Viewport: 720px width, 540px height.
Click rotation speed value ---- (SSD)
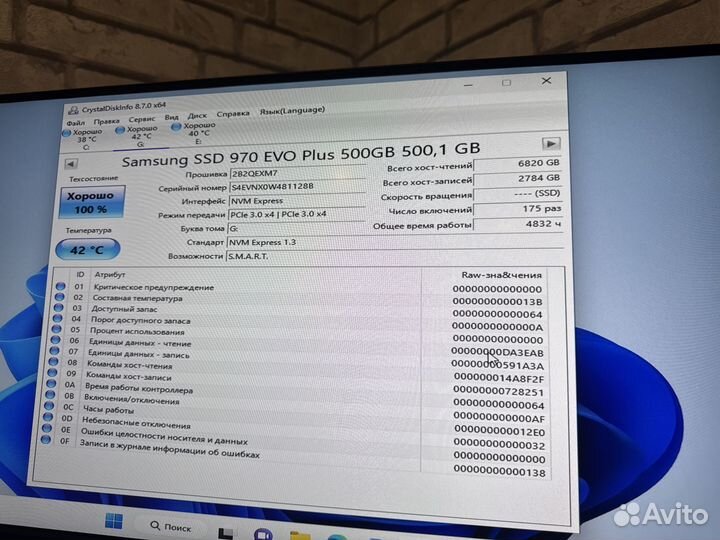[518, 194]
